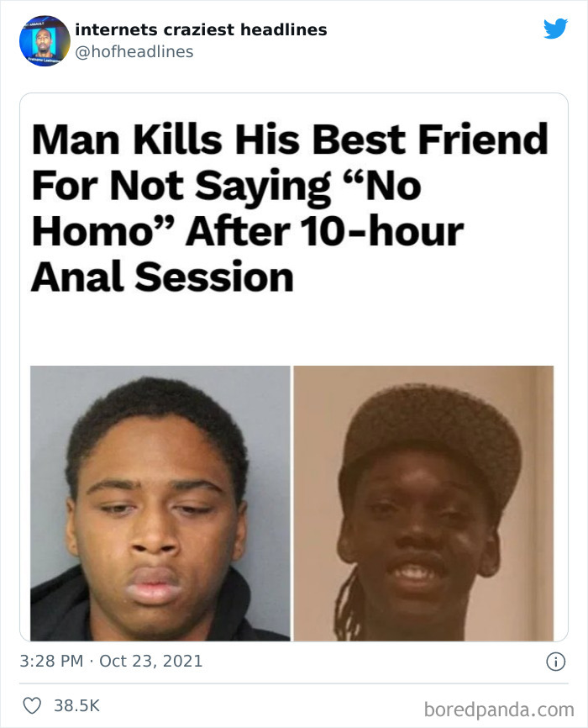Screen dimensions: 588x728
Task: Click the gap between the two photos
Action: click(292, 504)
